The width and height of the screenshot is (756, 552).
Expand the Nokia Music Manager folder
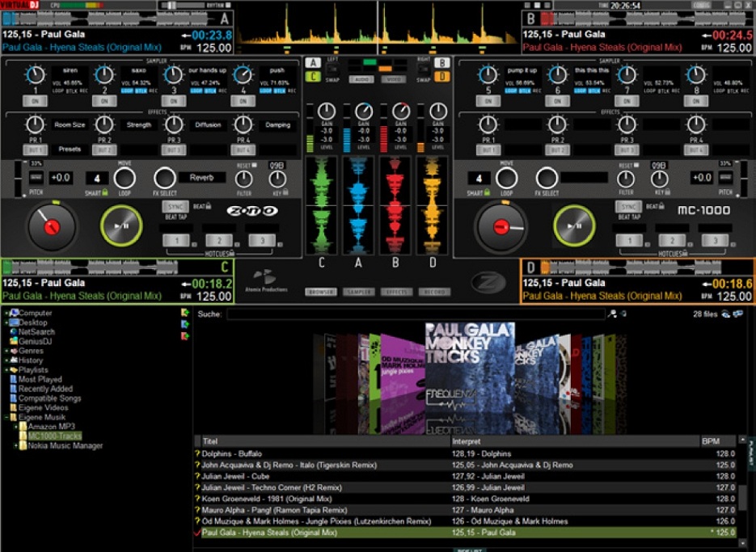pyautogui.click(x=16, y=446)
